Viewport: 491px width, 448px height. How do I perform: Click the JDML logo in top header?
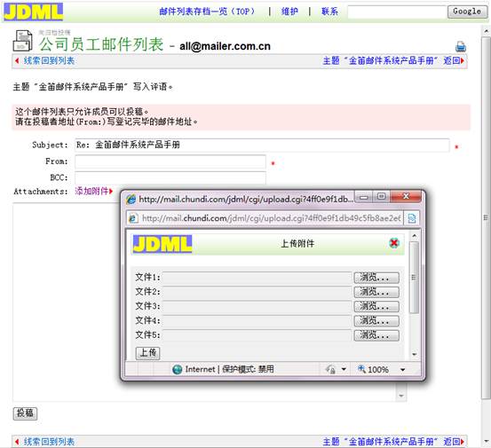tap(33, 12)
